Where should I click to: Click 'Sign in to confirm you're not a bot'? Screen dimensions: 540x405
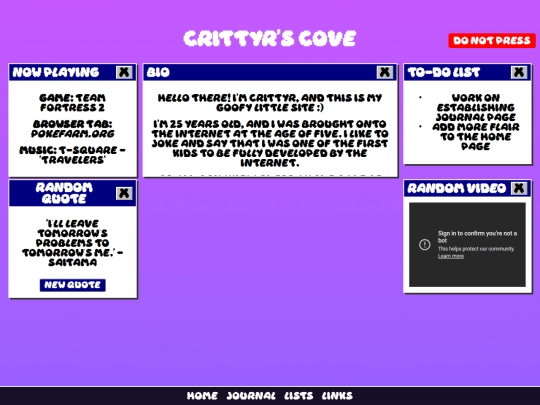[477, 237]
